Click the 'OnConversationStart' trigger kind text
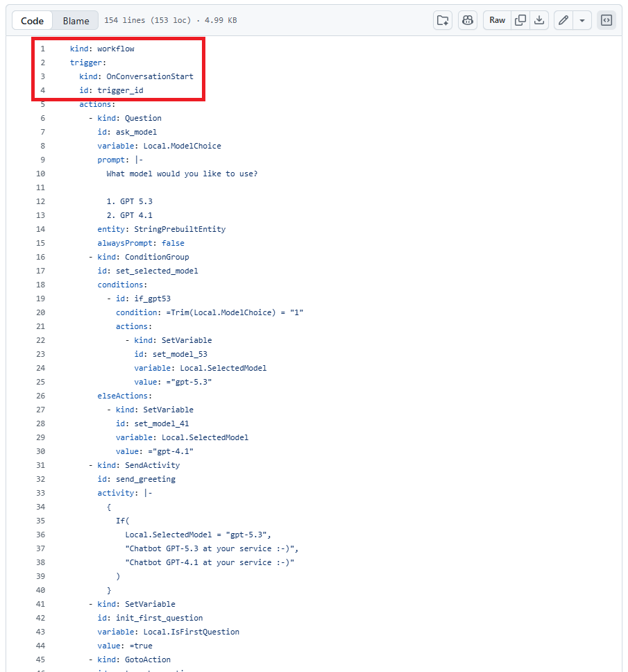 tap(150, 76)
